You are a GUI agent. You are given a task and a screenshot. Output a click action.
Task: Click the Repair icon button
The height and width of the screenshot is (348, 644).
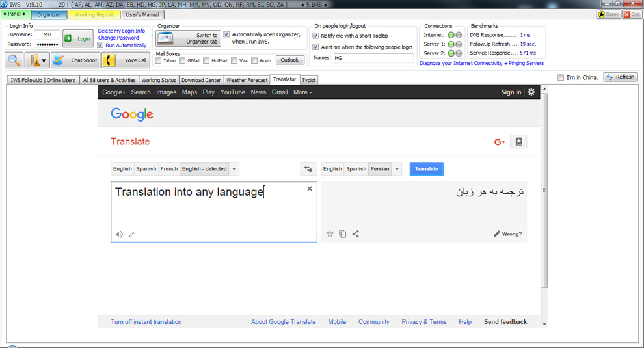[x=608, y=14]
